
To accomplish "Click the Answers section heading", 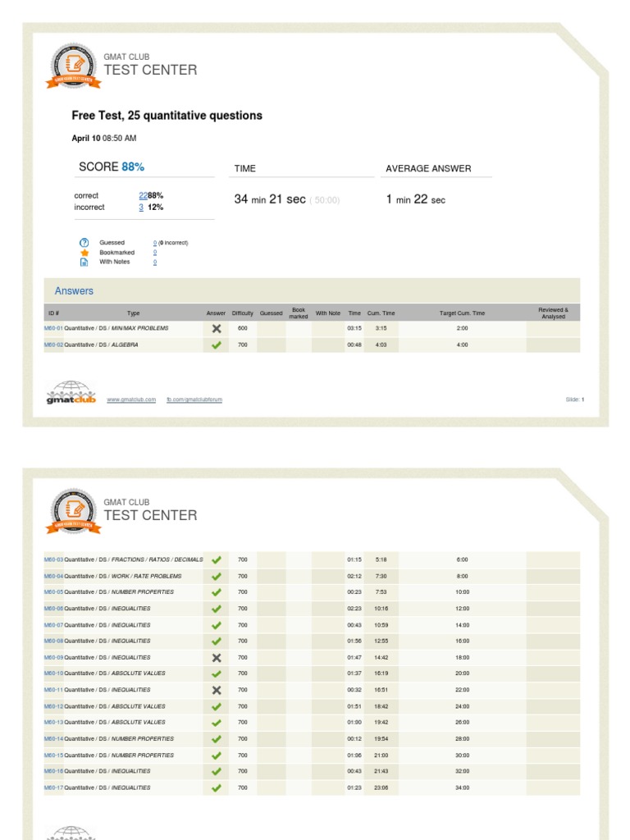I will click(74, 291).
